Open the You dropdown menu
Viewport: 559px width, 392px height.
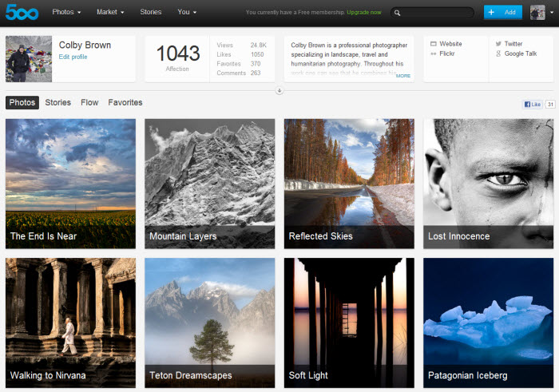coord(187,12)
